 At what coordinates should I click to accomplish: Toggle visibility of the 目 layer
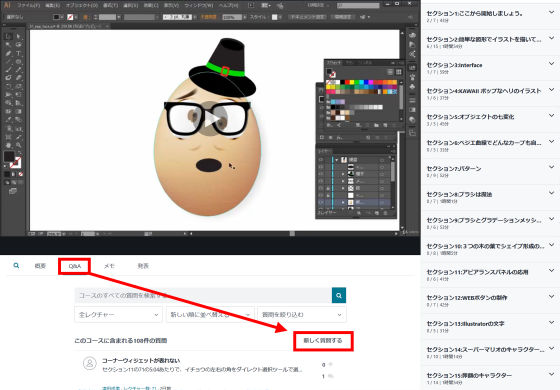[x=321, y=188]
